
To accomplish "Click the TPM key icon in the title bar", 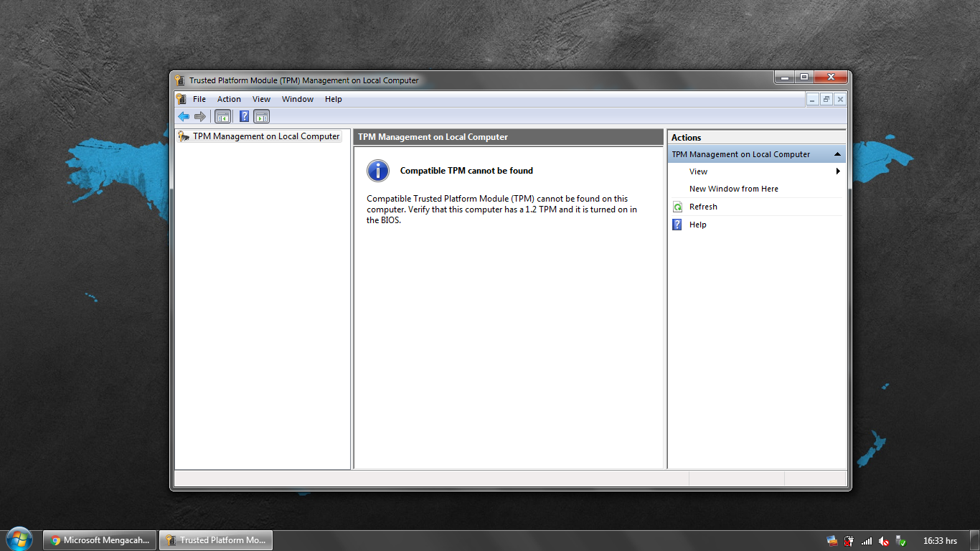I will coord(180,80).
